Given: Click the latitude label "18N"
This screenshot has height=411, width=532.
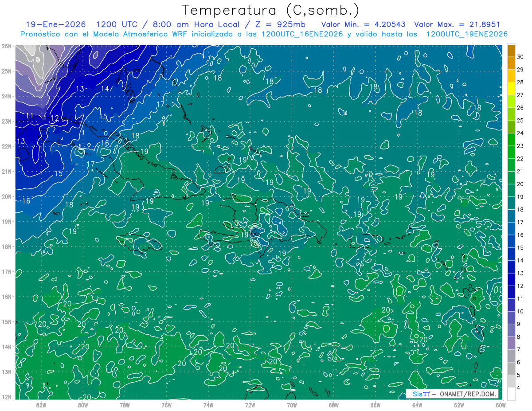Looking at the screenshot, I should (7, 247).
